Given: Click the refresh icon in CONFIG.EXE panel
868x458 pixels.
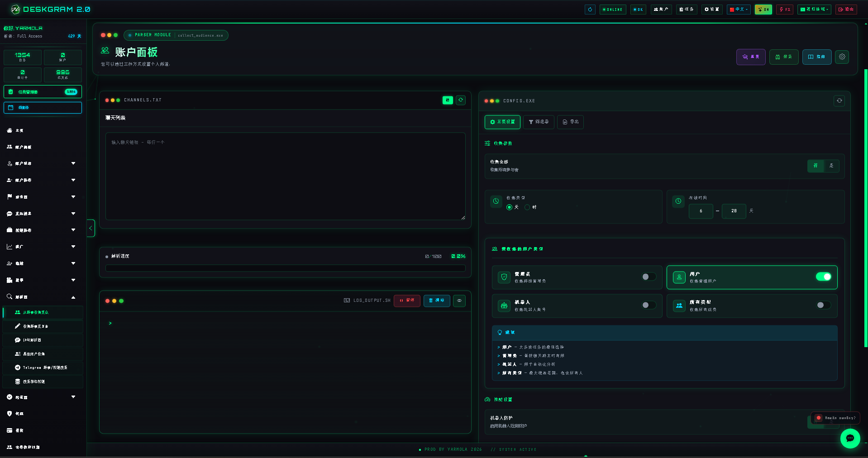Looking at the screenshot, I should pyautogui.click(x=839, y=101).
